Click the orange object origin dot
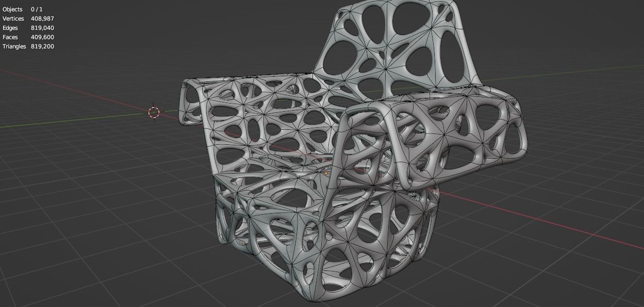644x307 pixels. point(326,174)
